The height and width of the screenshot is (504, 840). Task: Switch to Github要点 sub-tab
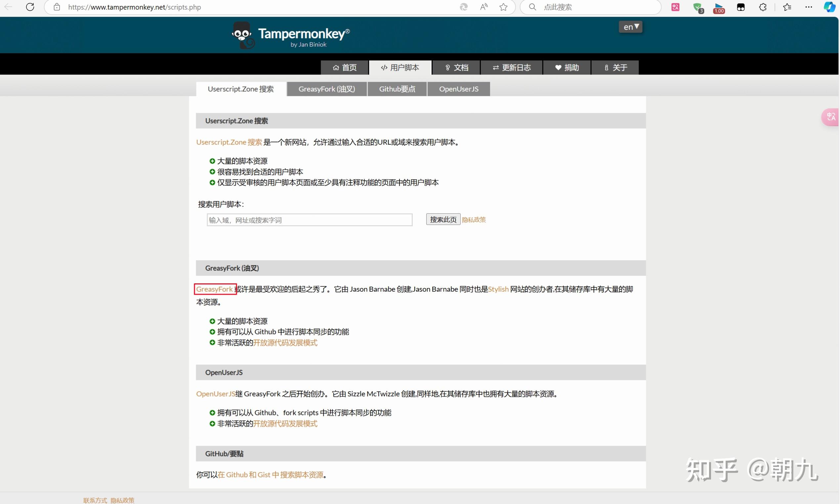pos(397,89)
